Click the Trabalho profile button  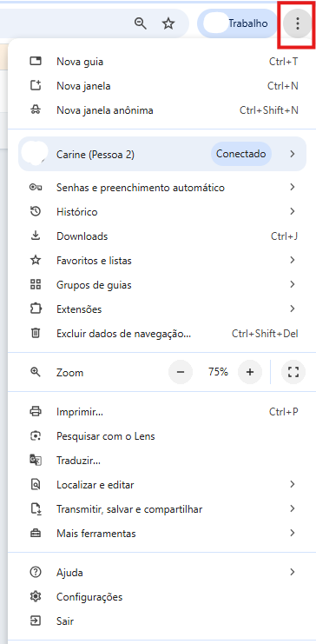click(238, 23)
